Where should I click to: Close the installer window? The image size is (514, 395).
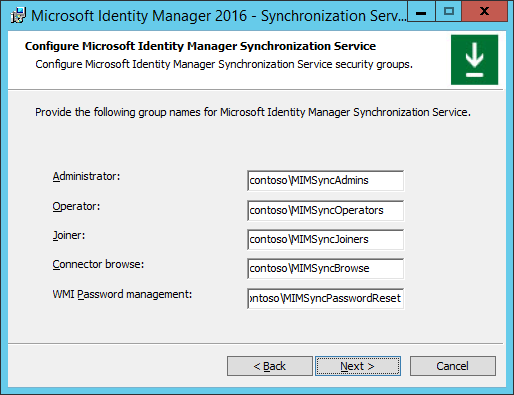pos(485,11)
